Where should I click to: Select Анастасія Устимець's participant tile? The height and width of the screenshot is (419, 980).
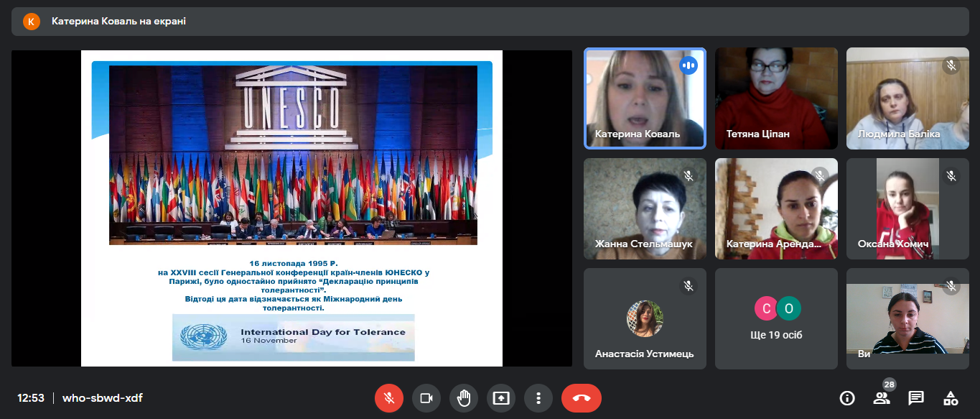[x=645, y=318]
